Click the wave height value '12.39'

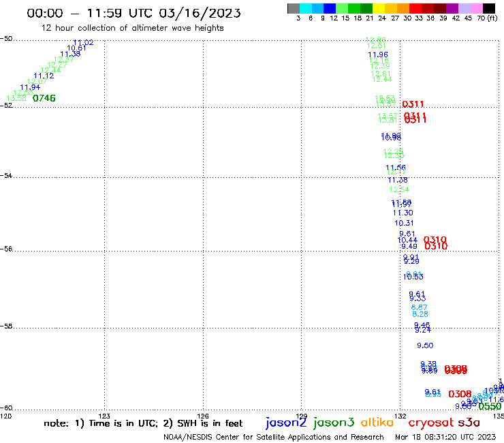click(x=380, y=66)
